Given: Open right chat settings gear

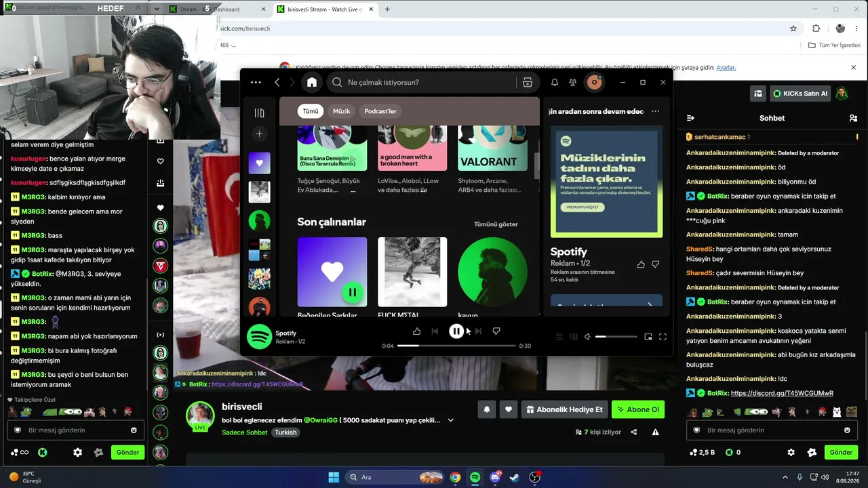Looking at the screenshot, I should click(791, 452).
